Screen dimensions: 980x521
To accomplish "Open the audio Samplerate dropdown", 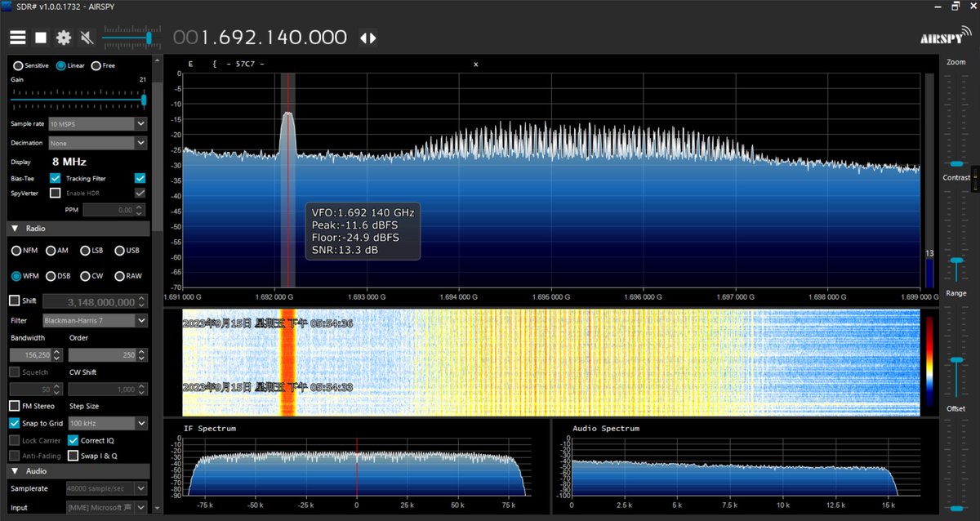I will [x=106, y=488].
